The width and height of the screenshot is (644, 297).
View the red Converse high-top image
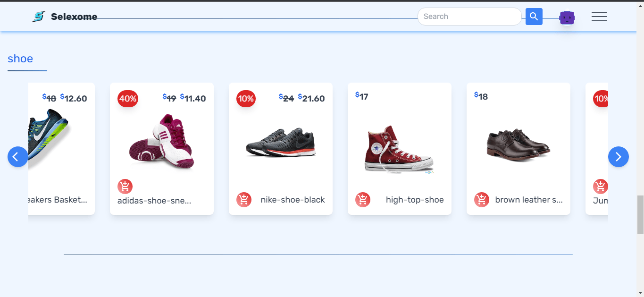tap(399, 150)
